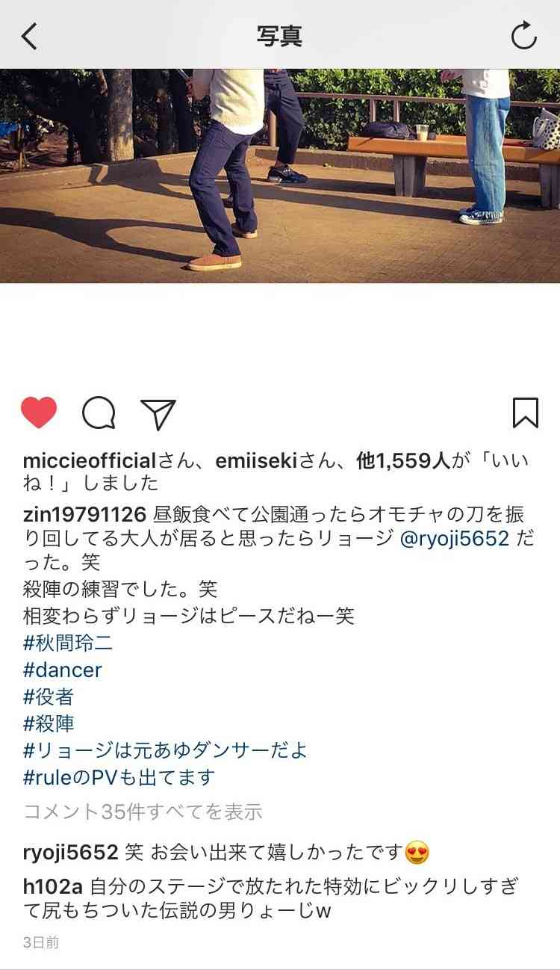Toggle the bookmark save icon

point(526,413)
